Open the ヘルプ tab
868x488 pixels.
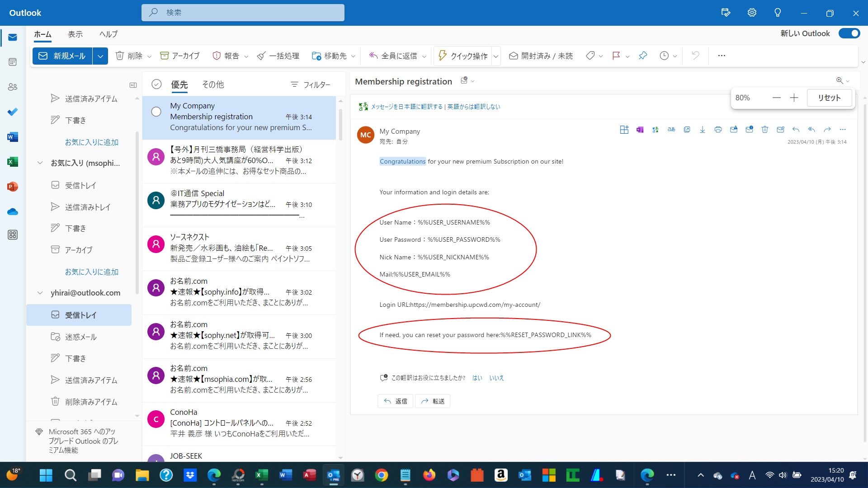coord(108,34)
